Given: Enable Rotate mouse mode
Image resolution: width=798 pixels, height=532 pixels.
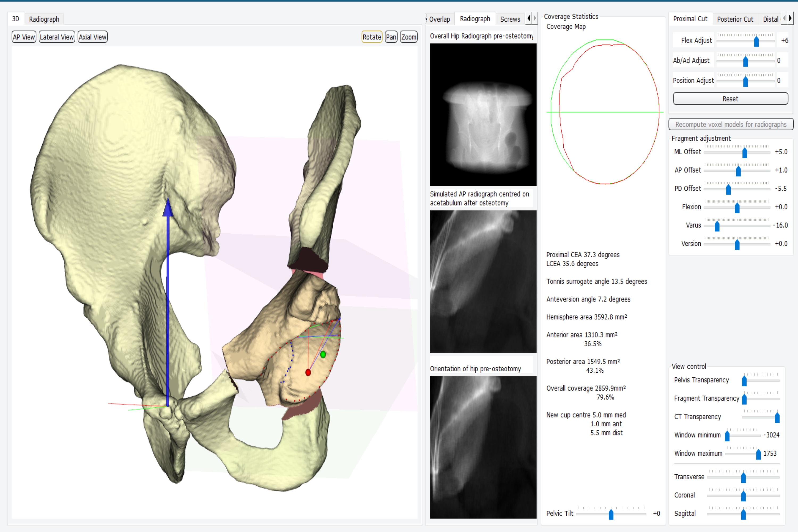Looking at the screenshot, I should pyautogui.click(x=372, y=37).
